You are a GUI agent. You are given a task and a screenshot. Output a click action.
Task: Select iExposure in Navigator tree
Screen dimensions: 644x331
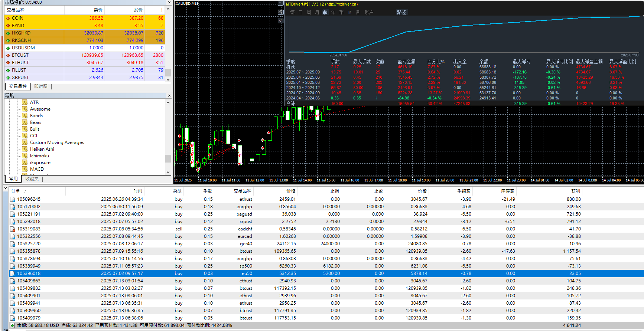coord(40,162)
